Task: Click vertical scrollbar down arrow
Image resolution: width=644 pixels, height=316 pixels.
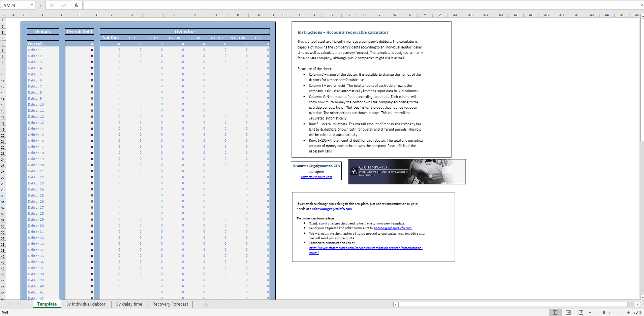Action: pyautogui.click(x=642, y=297)
